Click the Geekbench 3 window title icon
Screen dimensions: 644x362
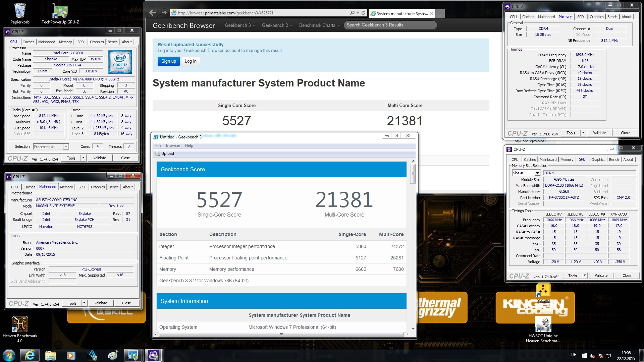156,137
